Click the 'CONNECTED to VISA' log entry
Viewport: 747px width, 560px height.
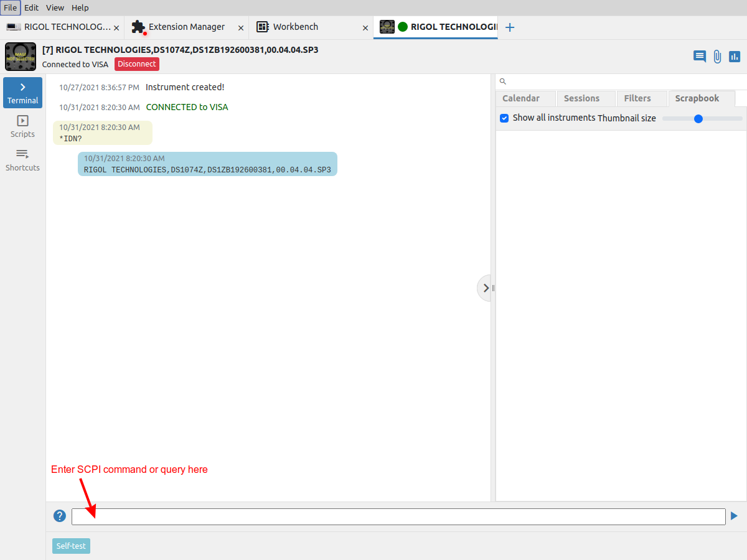187,107
